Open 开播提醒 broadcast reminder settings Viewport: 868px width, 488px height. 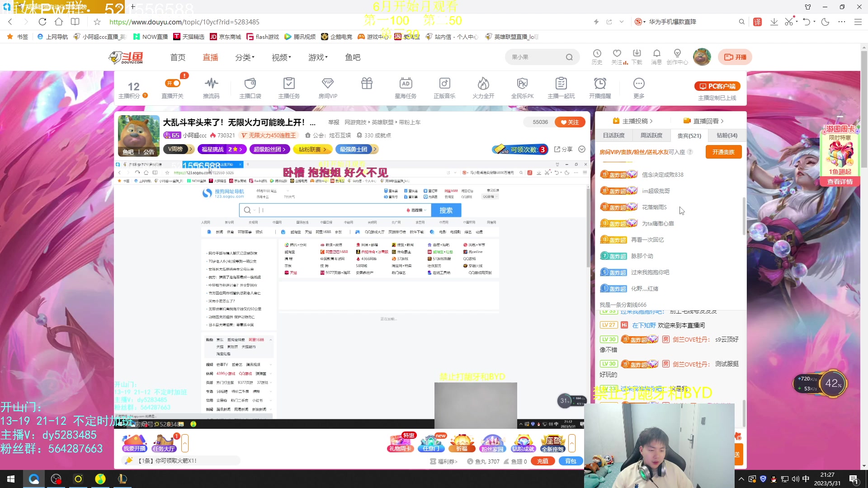click(x=600, y=87)
